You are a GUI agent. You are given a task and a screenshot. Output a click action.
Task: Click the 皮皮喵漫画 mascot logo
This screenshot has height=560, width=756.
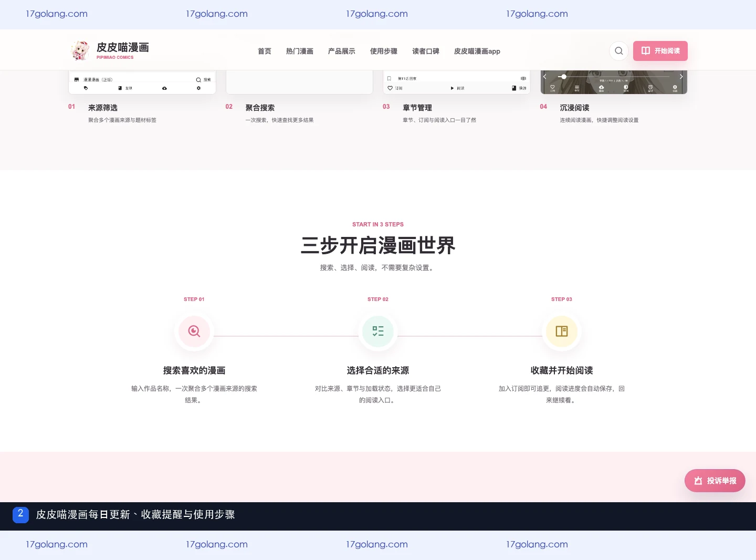tap(80, 50)
